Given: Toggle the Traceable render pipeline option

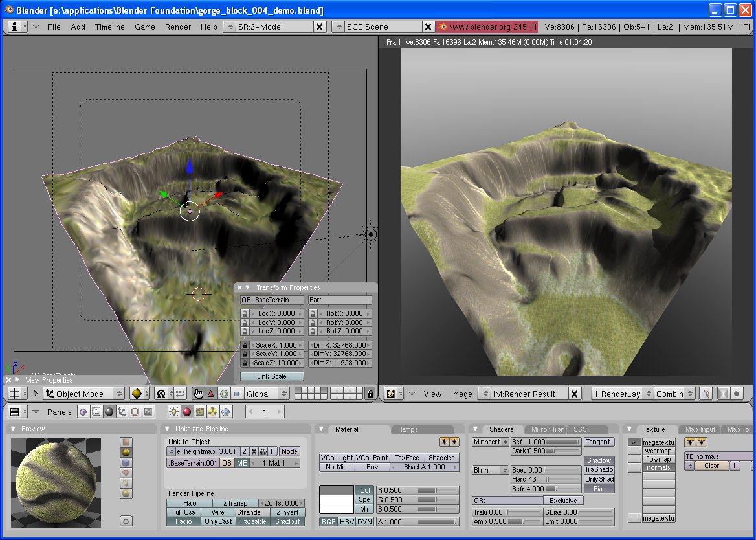Looking at the screenshot, I should click(252, 521).
